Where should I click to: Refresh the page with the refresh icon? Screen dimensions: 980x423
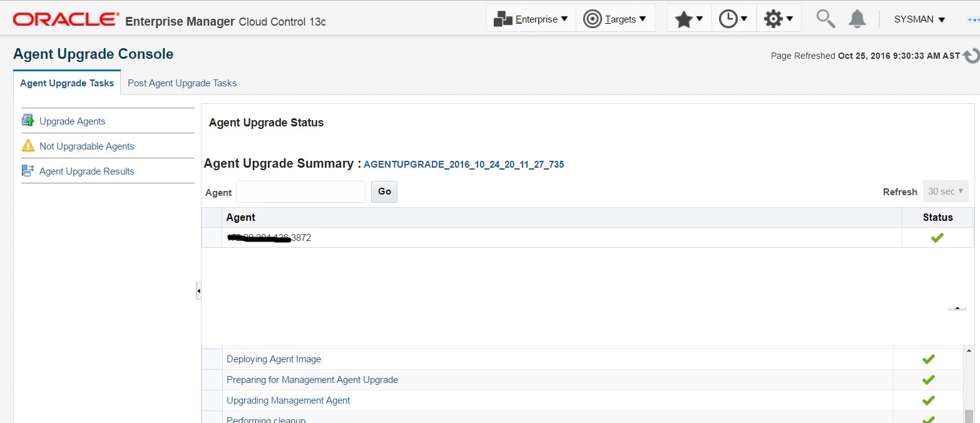coord(971,56)
